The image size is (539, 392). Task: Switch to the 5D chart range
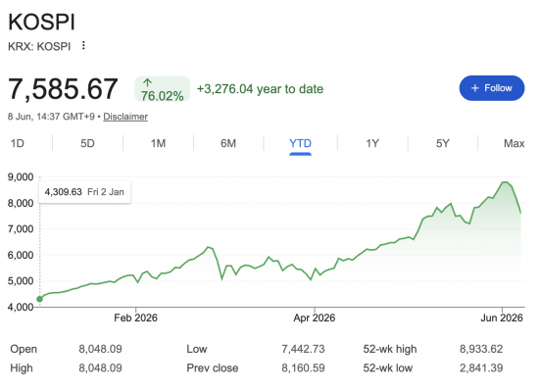pyautogui.click(x=87, y=143)
